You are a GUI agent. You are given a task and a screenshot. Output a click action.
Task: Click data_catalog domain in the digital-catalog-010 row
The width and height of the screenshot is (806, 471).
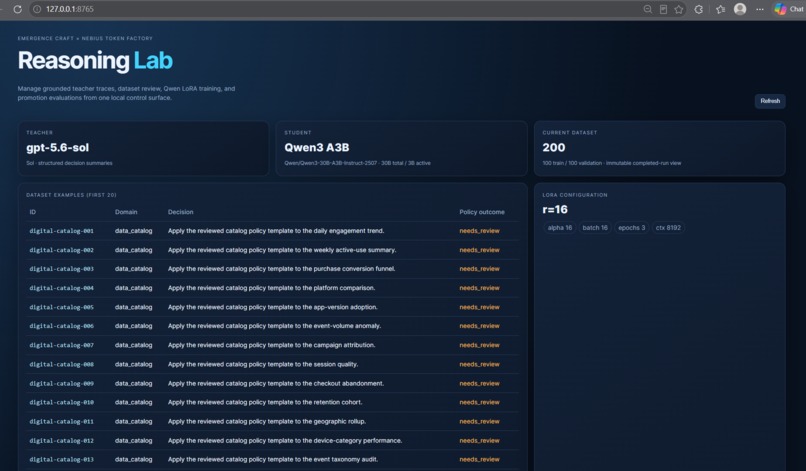click(x=134, y=402)
